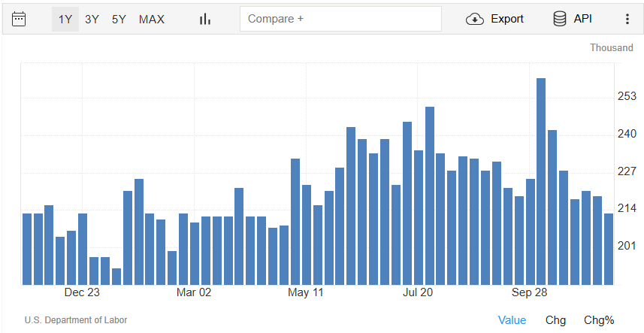
Task: Click the Mar 02 axis label
Action: coord(194,292)
